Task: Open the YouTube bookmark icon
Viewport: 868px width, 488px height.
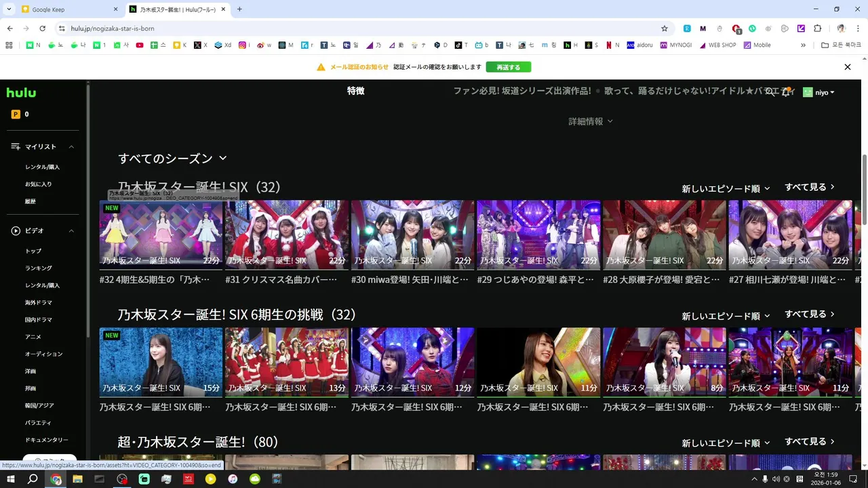Action: pyautogui.click(x=140, y=45)
